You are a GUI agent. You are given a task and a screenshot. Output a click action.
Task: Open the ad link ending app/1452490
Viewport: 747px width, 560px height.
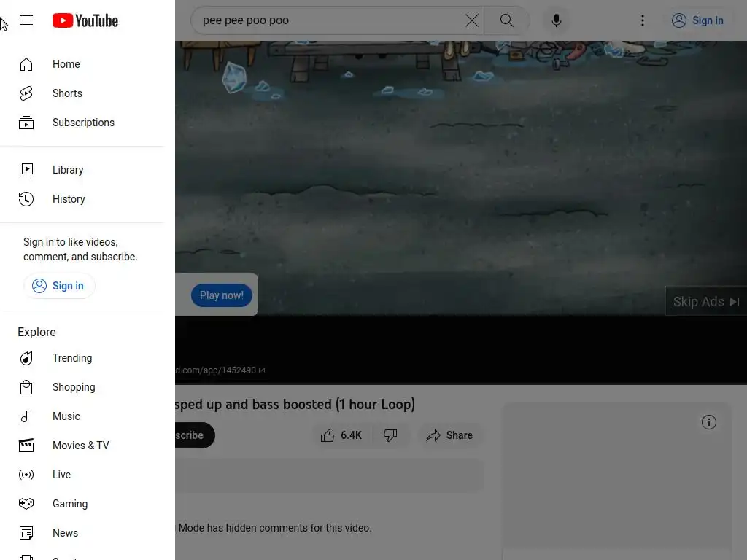220,370
